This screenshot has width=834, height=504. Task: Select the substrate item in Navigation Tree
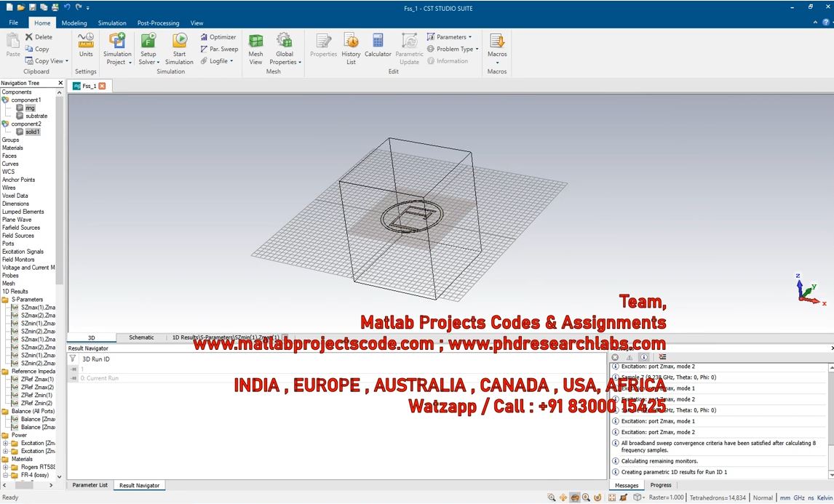[36, 116]
